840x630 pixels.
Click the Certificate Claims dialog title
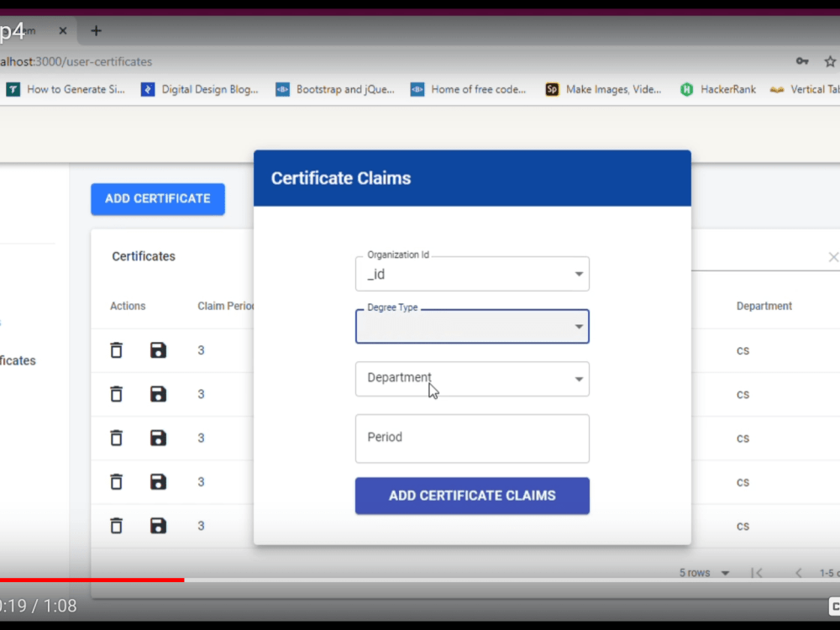[341, 178]
